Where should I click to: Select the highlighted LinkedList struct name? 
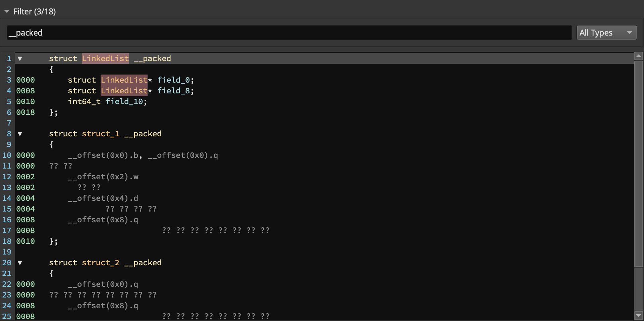(105, 58)
